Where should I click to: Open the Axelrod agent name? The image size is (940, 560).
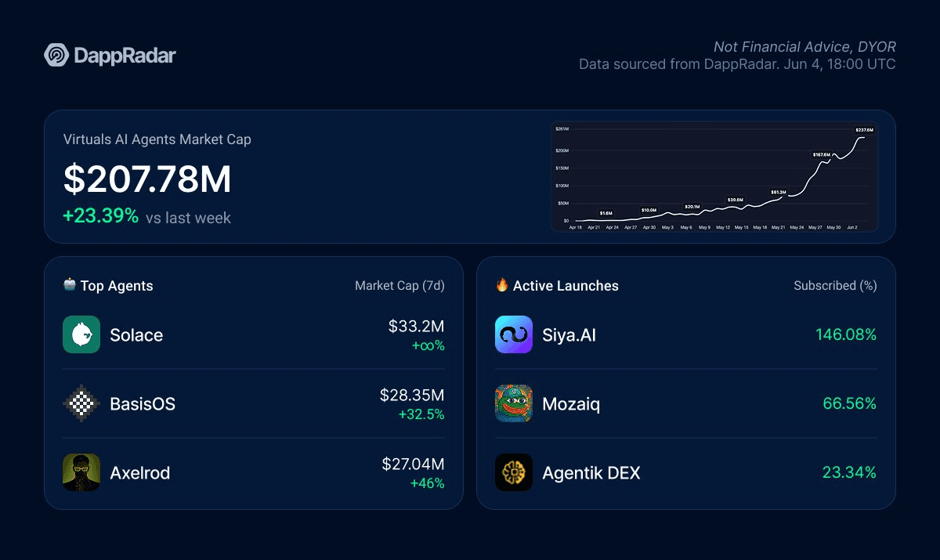pos(139,473)
